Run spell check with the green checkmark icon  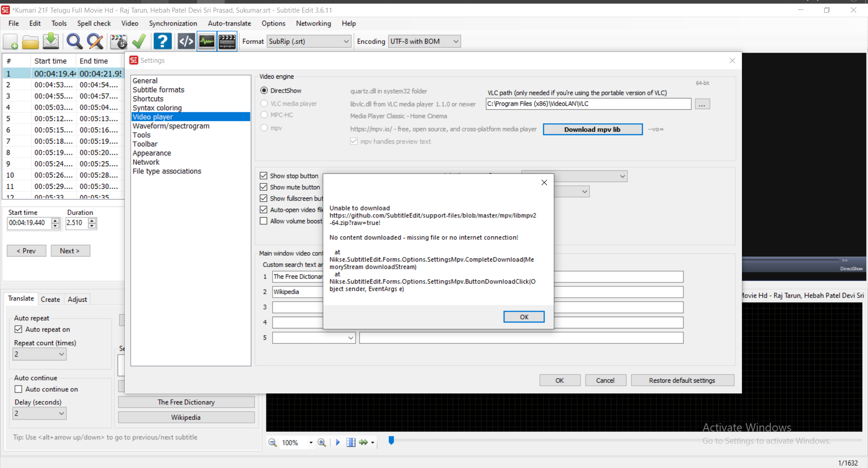pyautogui.click(x=138, y=41)
